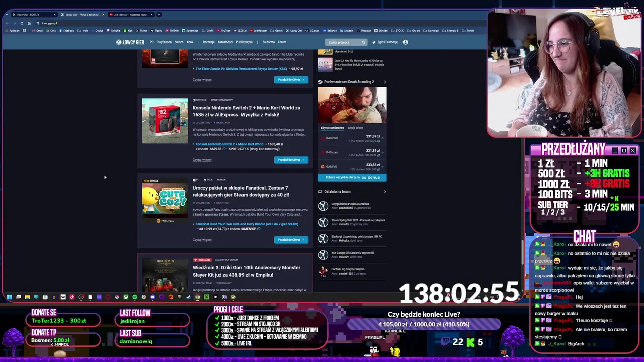Image resolution: width=644 pixels, height=362 pixels.
Task: Reload the current page
Action: [22, 23]
